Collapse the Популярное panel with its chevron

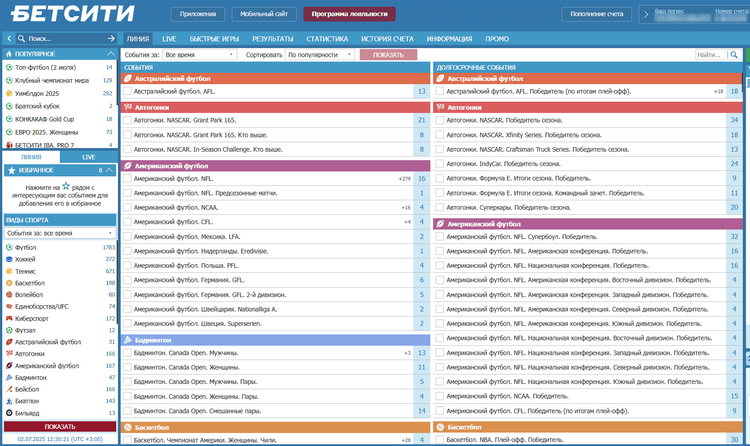[111, 53]
